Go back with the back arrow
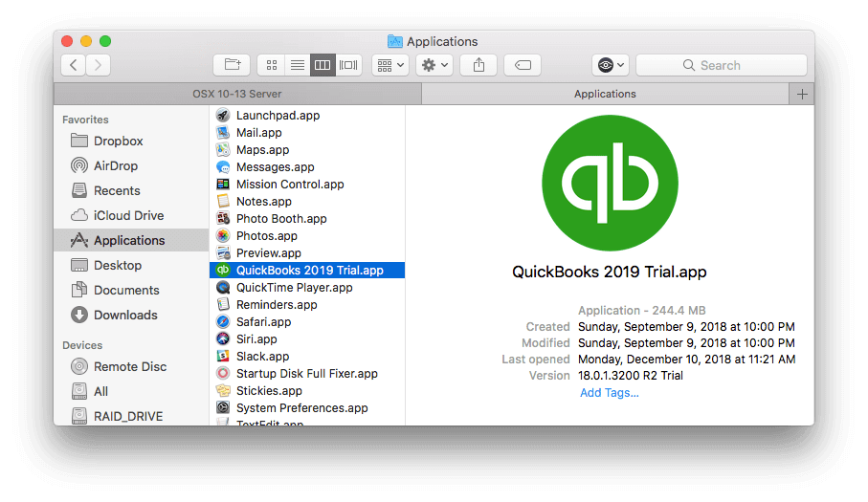868x502 pixels. tap(73, 65)
